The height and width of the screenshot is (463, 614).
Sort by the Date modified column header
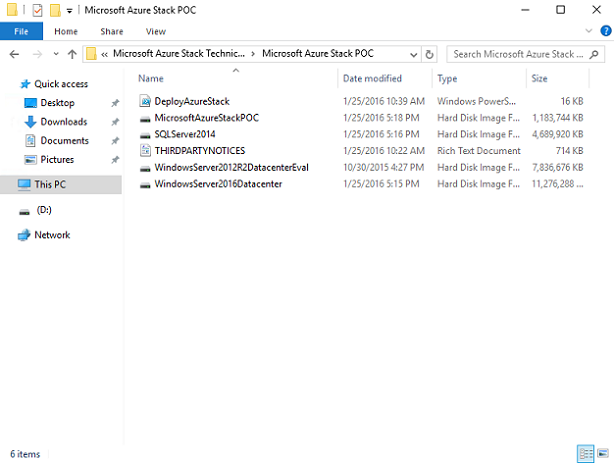[x=372, y=78]
